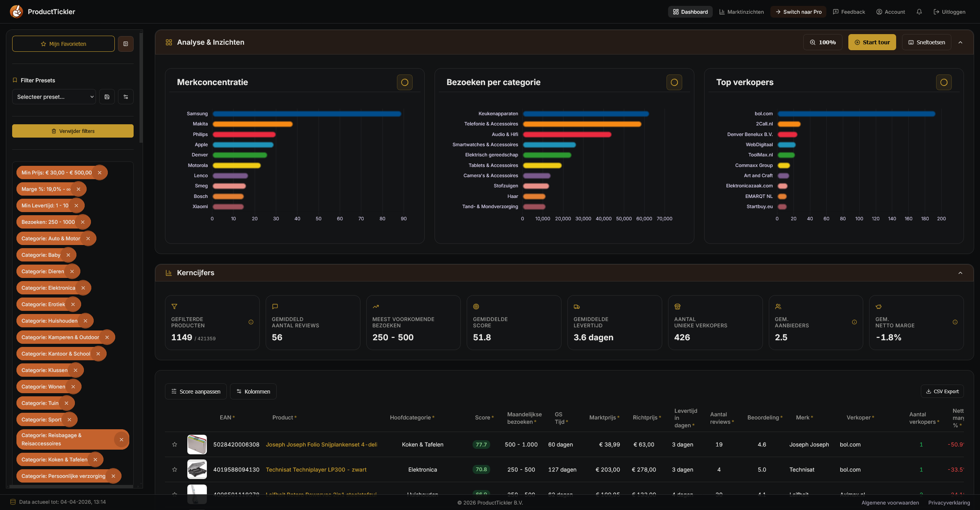The image size is (980, 510).
Task: Open Joseph Joseph Folio product thumbnail
Action: click(197, 445)
